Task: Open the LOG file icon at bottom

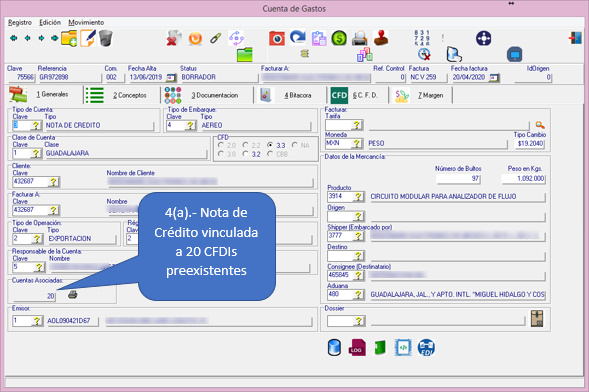Action: 356,347
